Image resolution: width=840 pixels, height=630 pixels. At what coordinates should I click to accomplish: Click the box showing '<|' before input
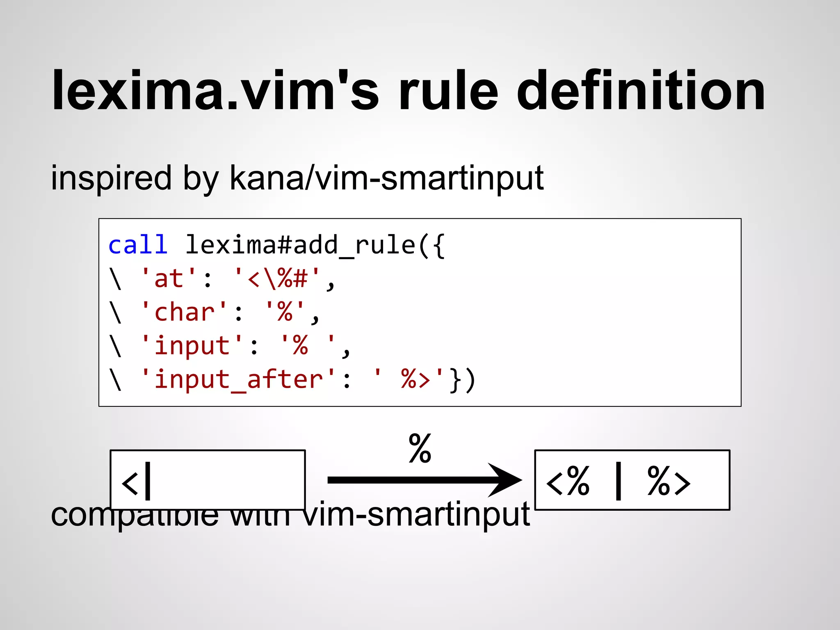[208, 480]
